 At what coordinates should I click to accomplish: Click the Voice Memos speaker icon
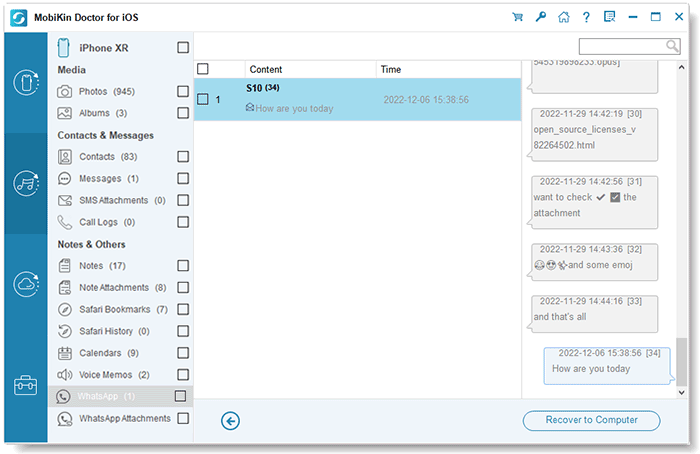[65, 375]
